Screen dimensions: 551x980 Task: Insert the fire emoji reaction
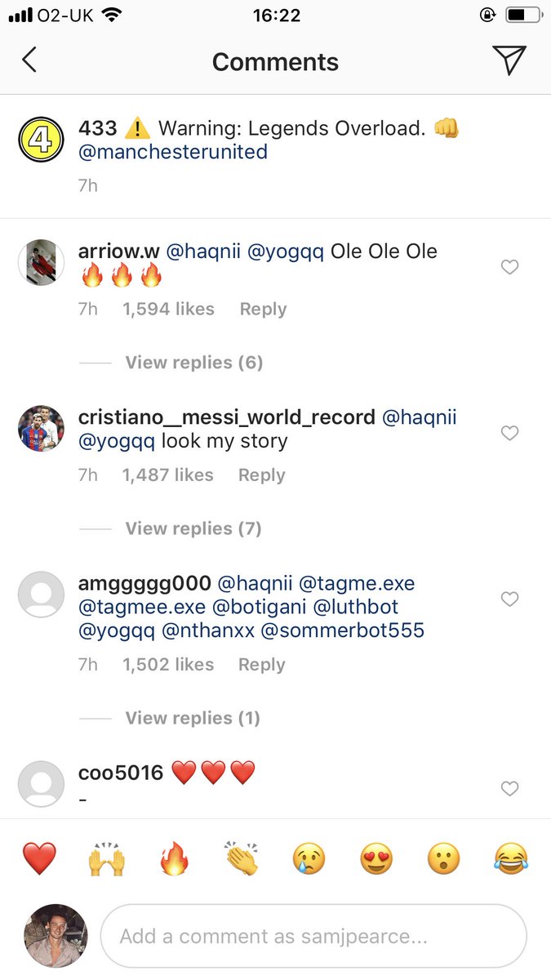(x=174, y=859)
